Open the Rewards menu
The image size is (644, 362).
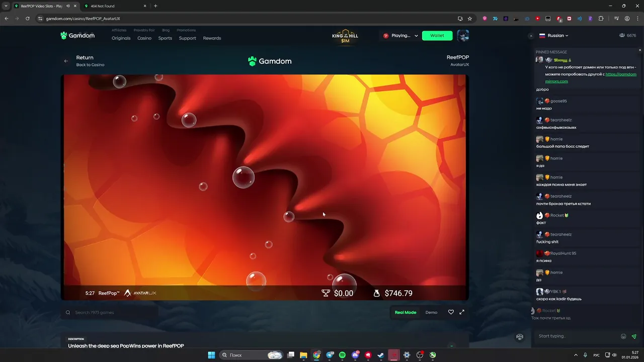[x=212, y=38]
